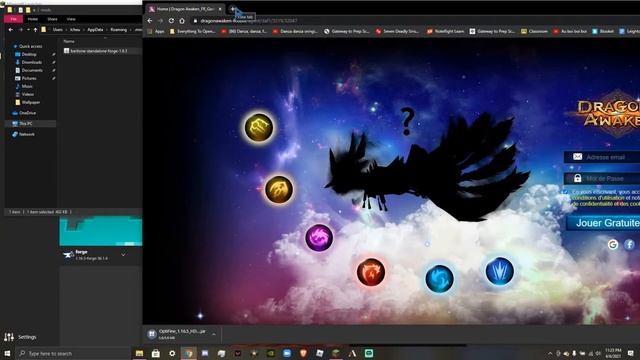This screenshot has height=360, width=640.
Task: Open Desktop in Explorer sidebar
Action: tap(29, 54)
